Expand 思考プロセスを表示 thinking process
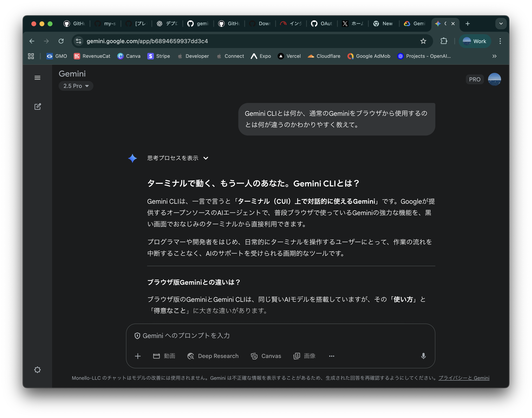This screenshot has width=532, height=418. pyautogui.click(x=178, y=158)
